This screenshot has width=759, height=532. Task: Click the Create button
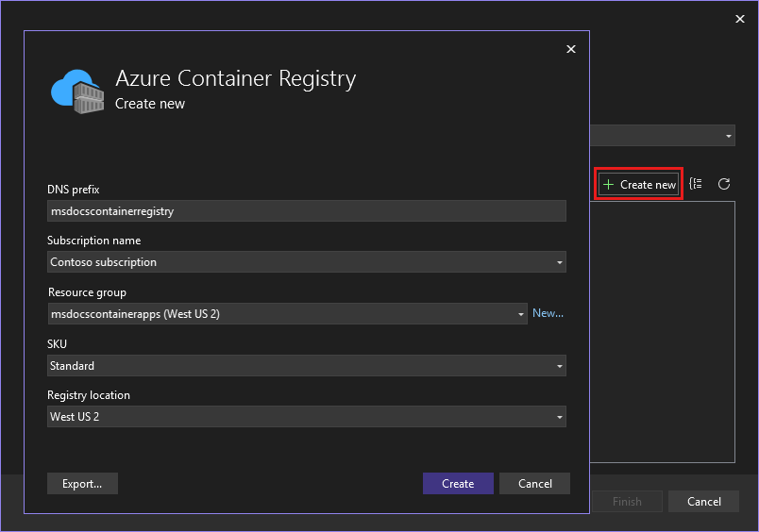coord(458,483)
